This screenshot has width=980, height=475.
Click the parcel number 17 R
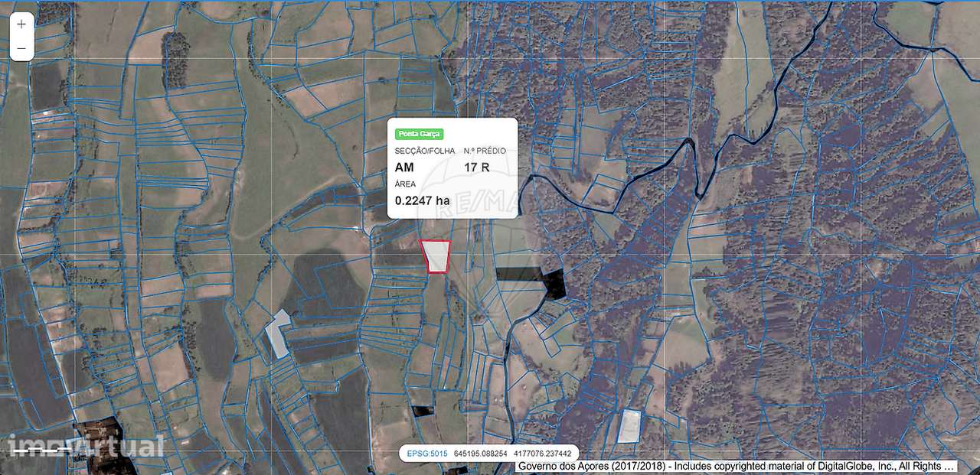point(477,168)
